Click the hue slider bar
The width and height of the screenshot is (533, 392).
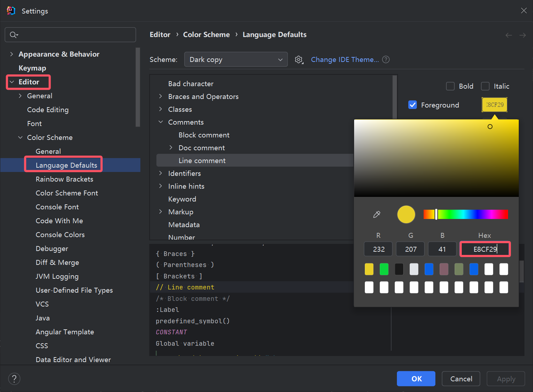466,214
